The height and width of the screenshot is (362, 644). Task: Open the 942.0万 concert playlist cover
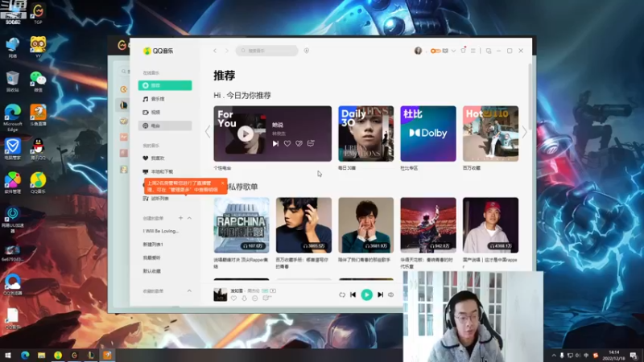428,225
